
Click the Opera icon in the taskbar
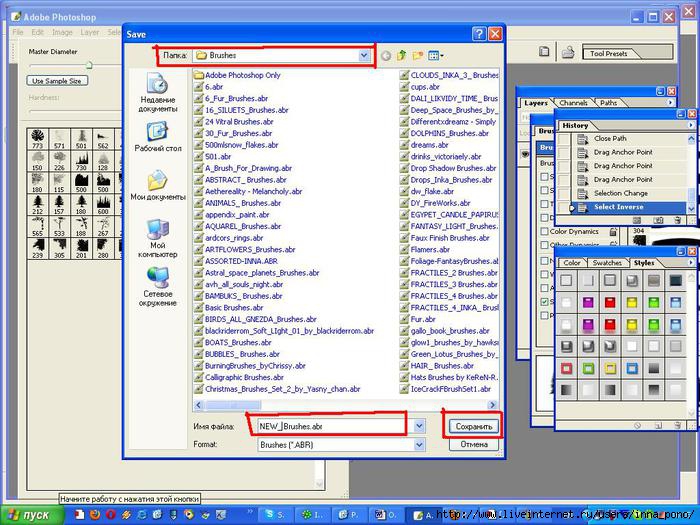coord(111,514)
